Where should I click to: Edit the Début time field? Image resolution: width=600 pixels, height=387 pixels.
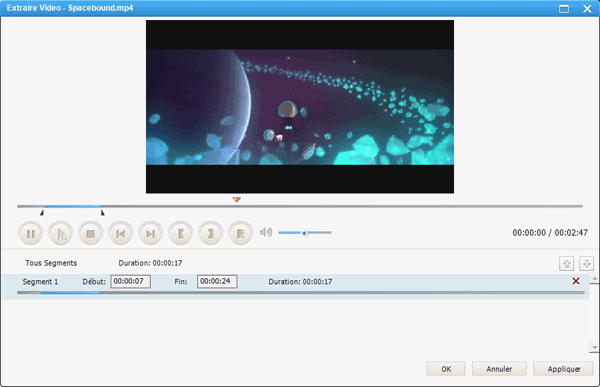tap(130, 281)
